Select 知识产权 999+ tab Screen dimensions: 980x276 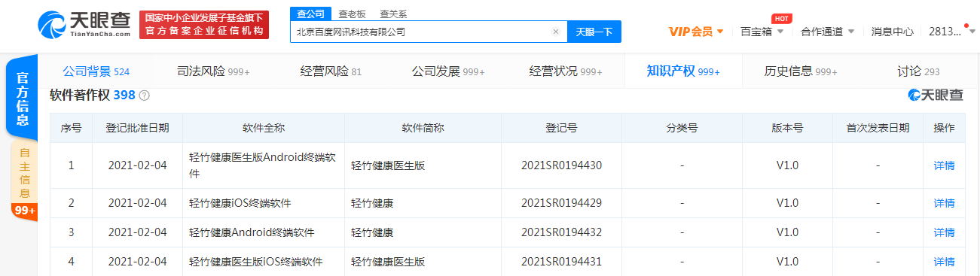683,71
